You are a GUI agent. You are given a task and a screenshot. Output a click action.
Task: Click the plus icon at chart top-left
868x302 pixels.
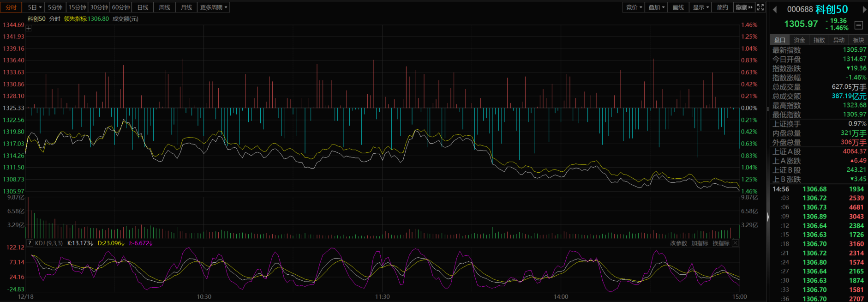tap(29, 28)
